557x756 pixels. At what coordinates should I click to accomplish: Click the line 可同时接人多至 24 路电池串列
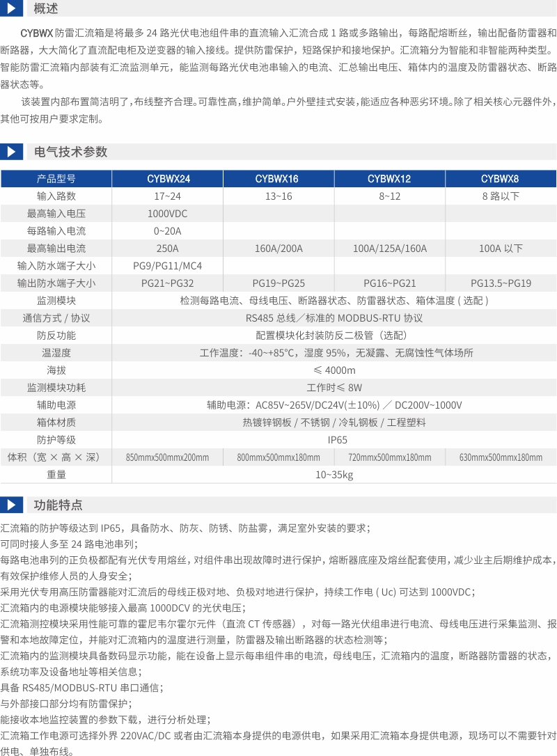[x=69, y=544]
